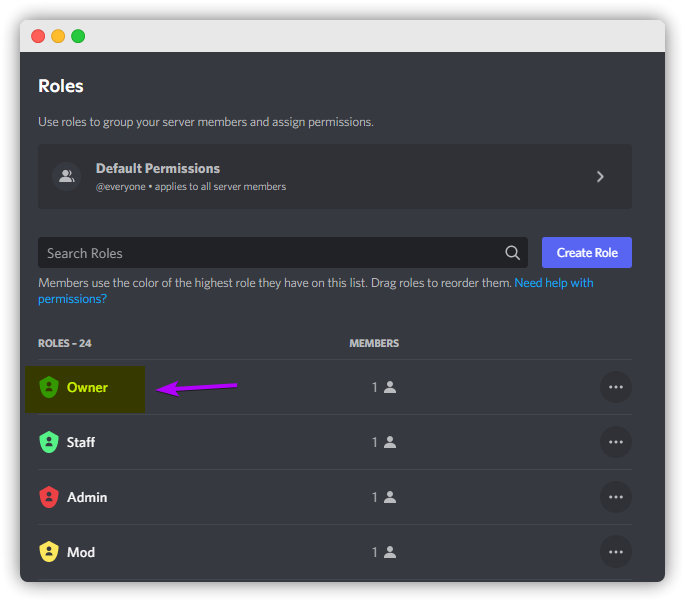Screen dimensions: 685x602
Task: Open more options menu for Staff role
Action: pyautogui.click(x=616, y=442)
